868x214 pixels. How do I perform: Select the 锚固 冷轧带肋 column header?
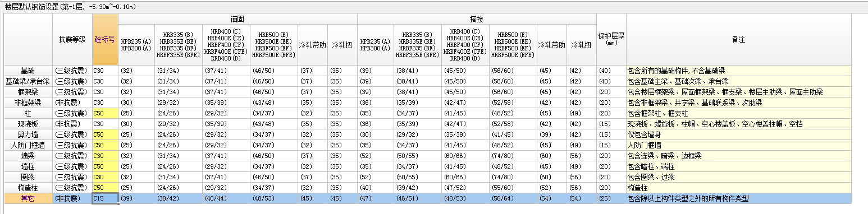pyautogui.click(x=313, y=45)
